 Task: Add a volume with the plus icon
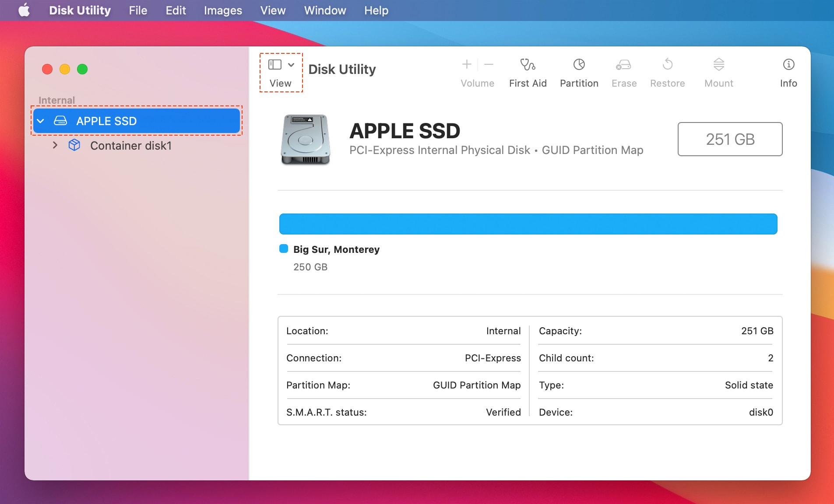click(466, 65)
